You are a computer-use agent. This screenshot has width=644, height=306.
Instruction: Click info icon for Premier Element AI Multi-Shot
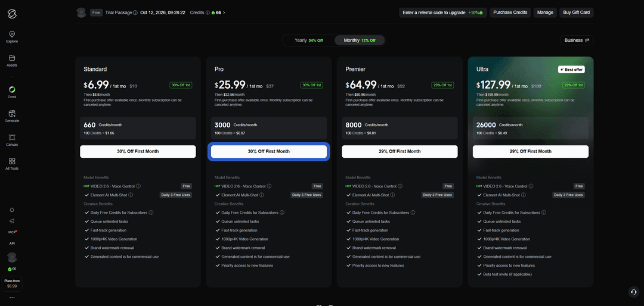pos(392,195)
